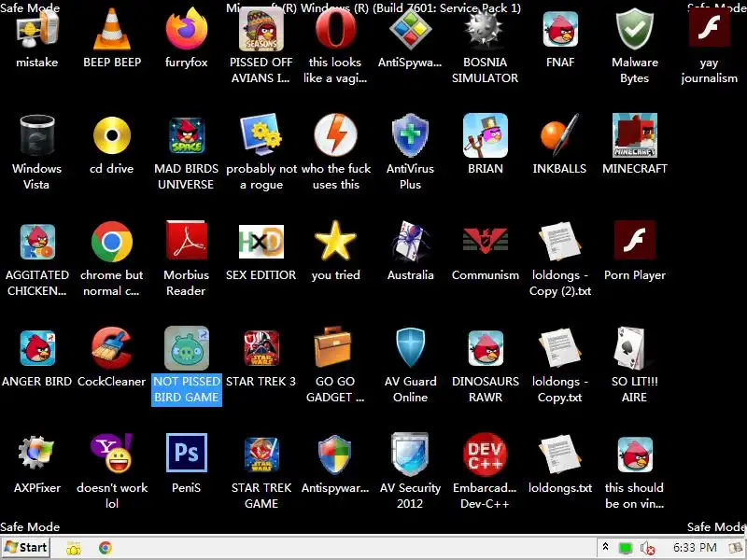Select Yahoo Messenger 'doesn't work lol' icon

pyautogui.click(x=112, y=454)
